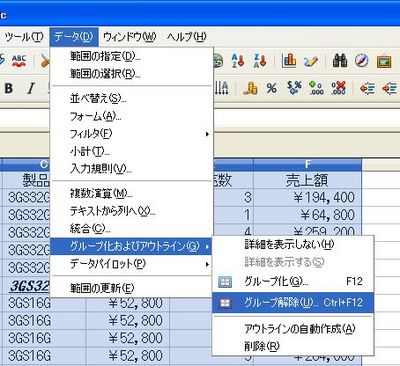Viewport: 400px width, 366px height.
Task: Toggle Bold formatting button
Action: [x=9, y=88]
